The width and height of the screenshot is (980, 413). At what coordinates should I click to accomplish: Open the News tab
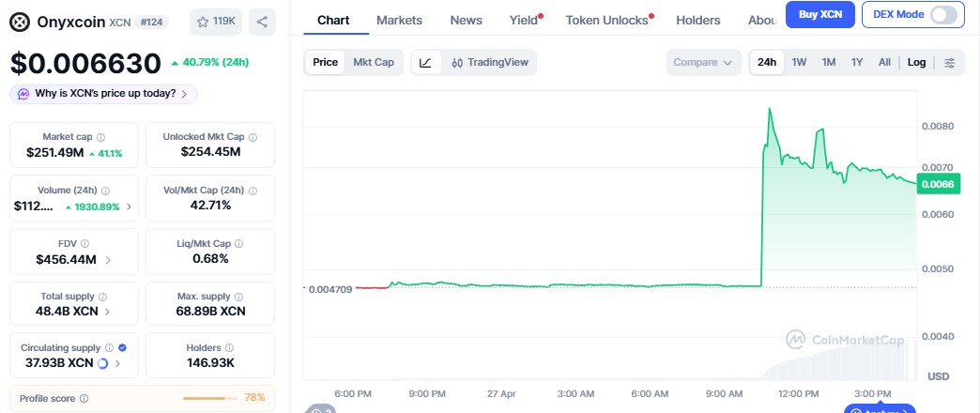[x=467, y=21]
